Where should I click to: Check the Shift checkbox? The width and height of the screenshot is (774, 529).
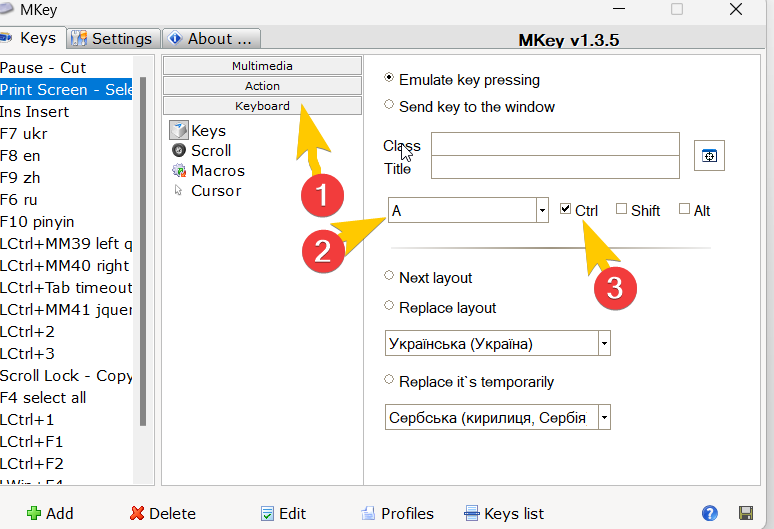[x=621, y=209]
